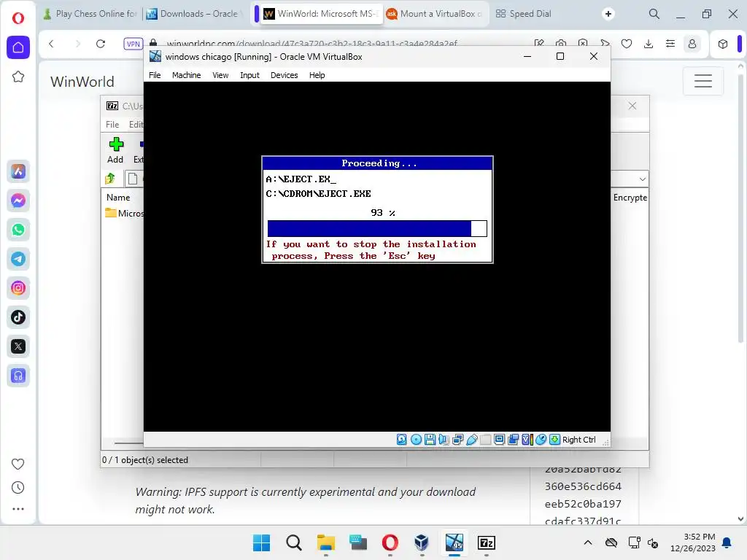
Task: Open the View menu in VirtualBox
Action: click(220, 75)
